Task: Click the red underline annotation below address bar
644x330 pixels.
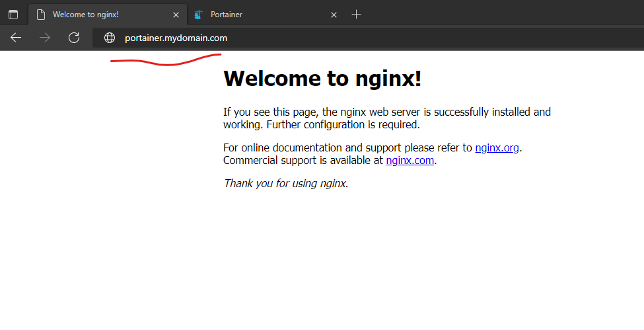Action: (x=165, y=62)
